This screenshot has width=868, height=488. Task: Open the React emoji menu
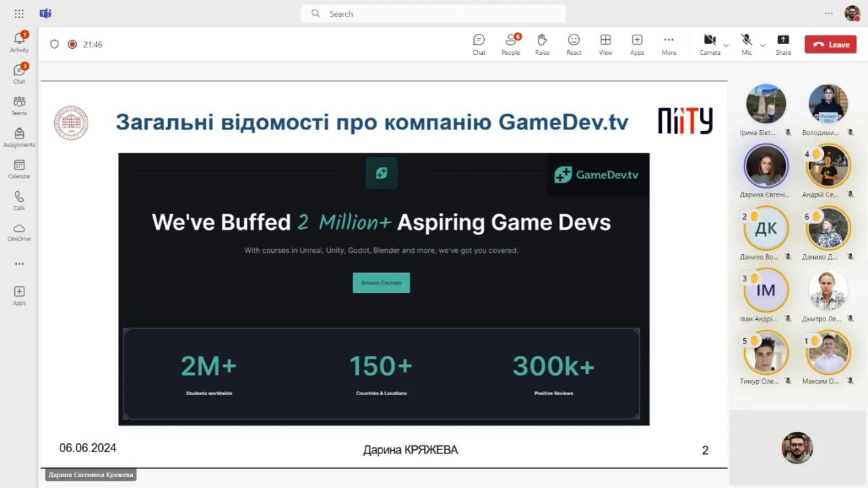[x=574, y=44]
